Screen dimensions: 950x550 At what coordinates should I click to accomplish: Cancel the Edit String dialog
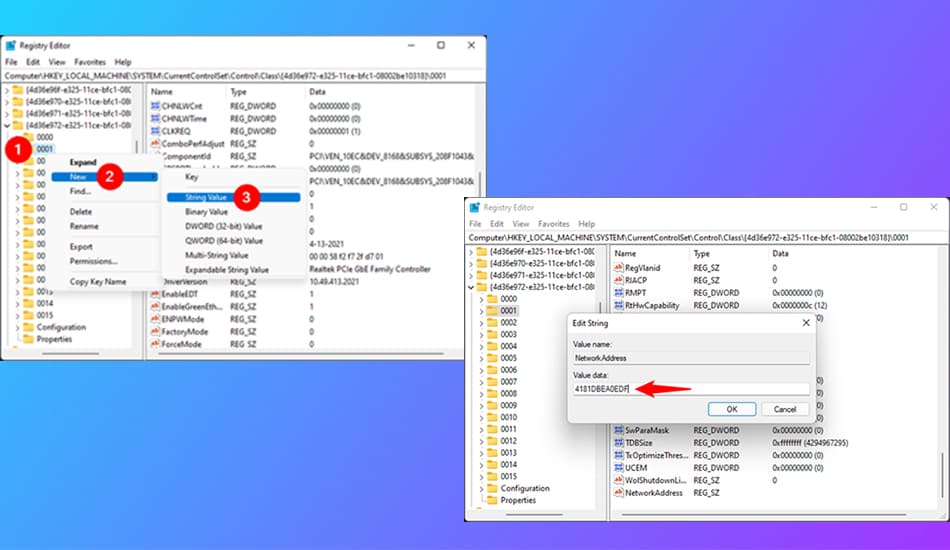pyautogui.click(x=785, y=409)
